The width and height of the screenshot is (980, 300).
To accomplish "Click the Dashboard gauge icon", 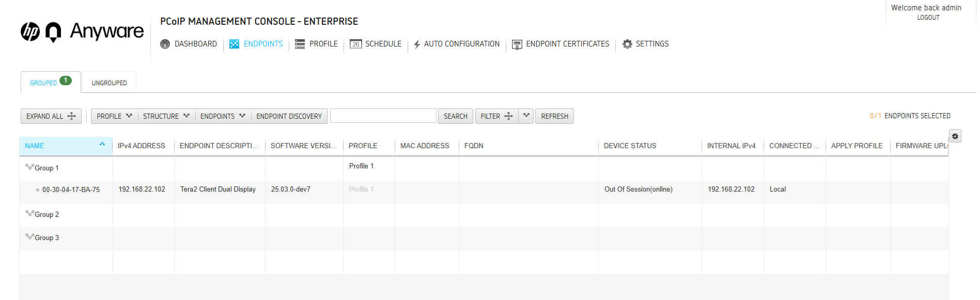I will click(x=165, y=44).
